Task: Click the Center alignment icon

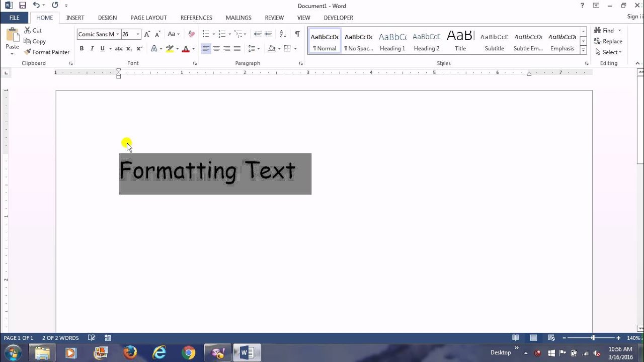Action: pyautogui.click(x=216, y=49)
